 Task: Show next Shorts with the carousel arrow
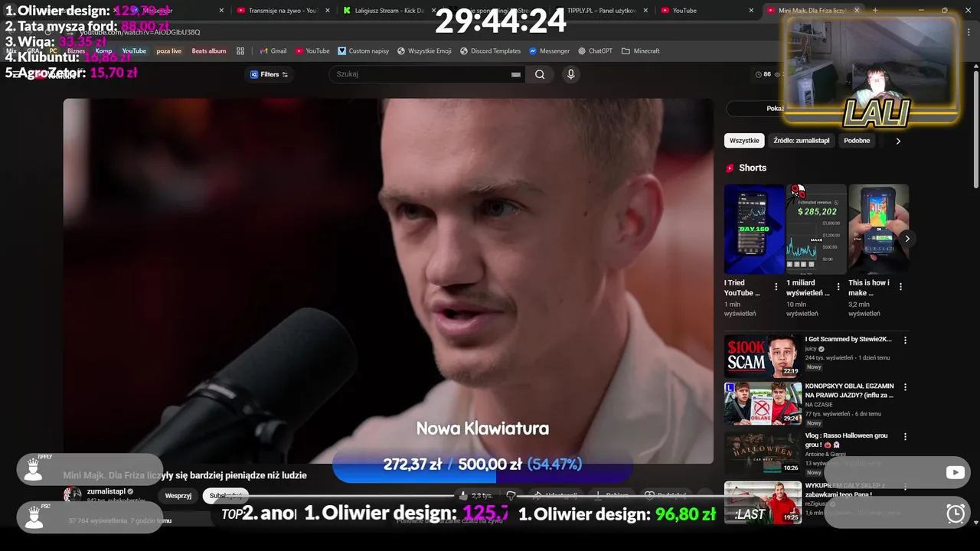907,239
